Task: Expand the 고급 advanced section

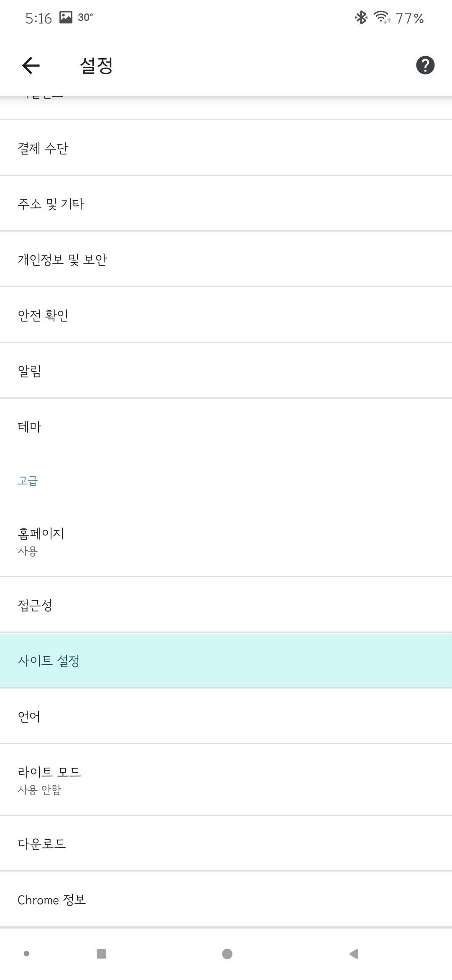Action: (28, 481)
